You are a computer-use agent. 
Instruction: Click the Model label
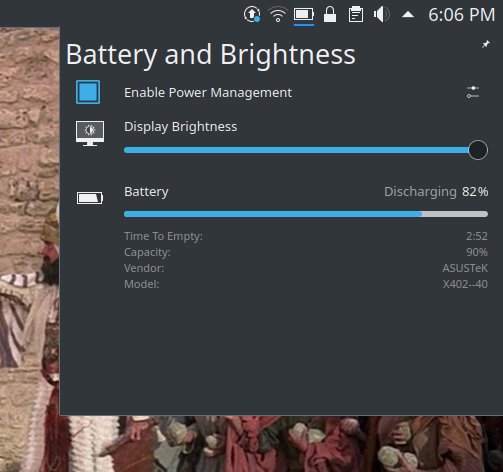click(x=141, y=284)
